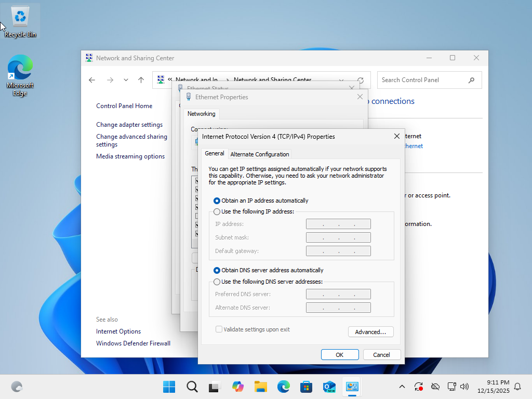This screenshot has width=532, height=399.
Task: Open Task View from the taskbar
Action: point(215,387)
